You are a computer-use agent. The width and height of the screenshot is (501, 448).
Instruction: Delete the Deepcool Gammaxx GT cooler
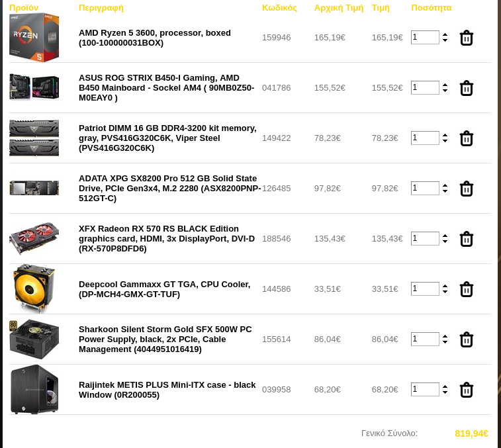point(466,289)
